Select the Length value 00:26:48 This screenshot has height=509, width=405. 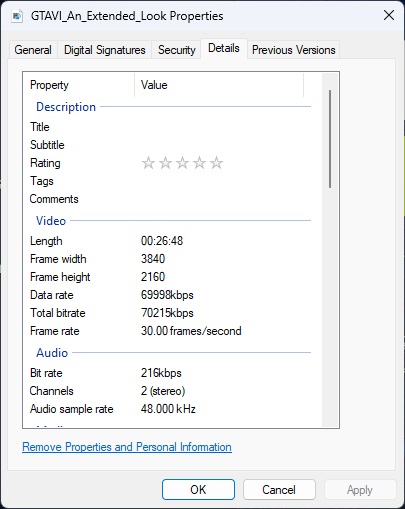162,241
